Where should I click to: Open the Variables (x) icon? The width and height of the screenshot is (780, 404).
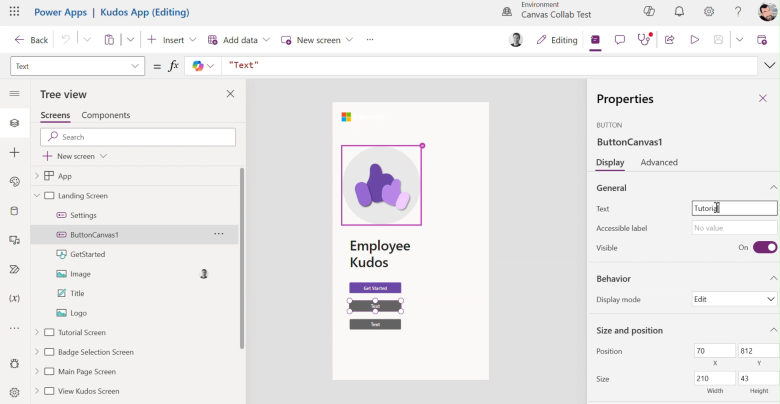click(14, 299)
